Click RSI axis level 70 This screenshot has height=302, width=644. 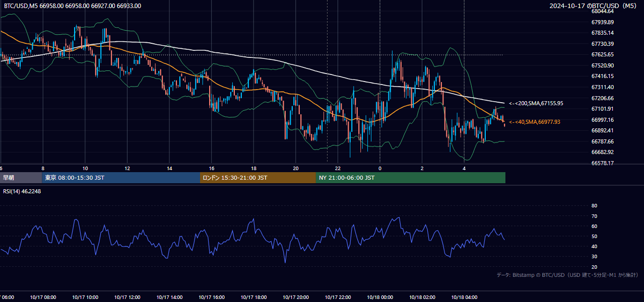pos(594,216)
